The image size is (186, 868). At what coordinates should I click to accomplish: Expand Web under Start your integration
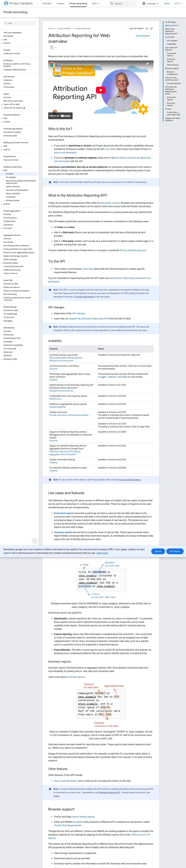pyautogui.click(x=2, y=40)
